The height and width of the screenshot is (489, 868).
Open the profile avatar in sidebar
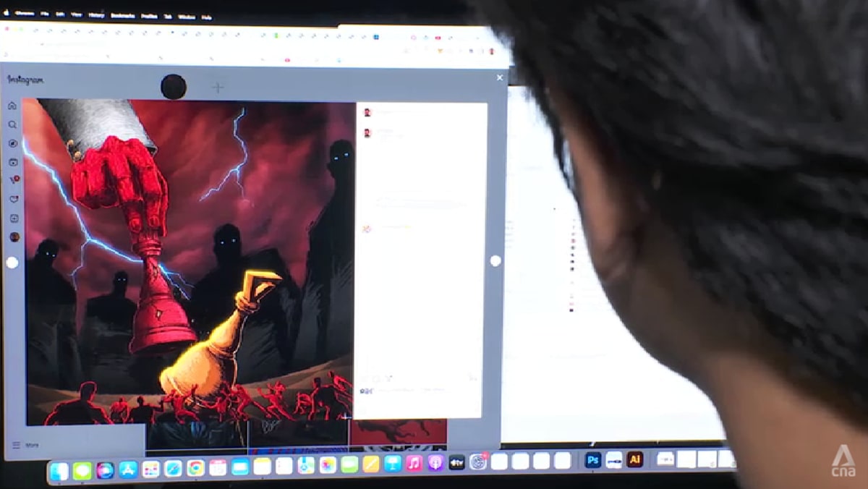(x=14, y=237)
